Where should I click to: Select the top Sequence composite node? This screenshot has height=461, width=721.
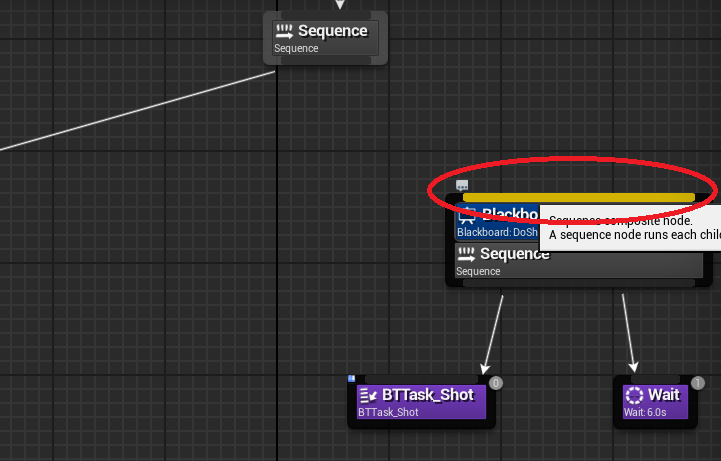pos(326,38)
